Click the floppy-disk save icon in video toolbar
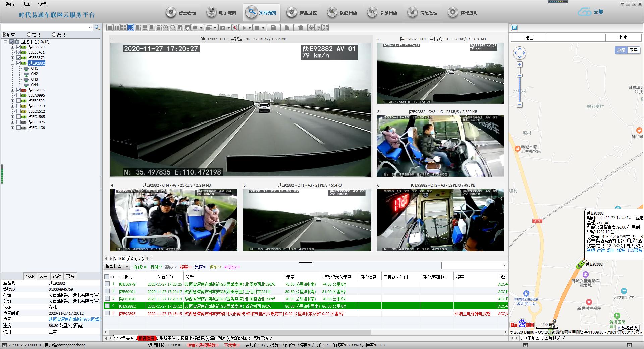This screenshot has height=349, width=644. (273, 28)
